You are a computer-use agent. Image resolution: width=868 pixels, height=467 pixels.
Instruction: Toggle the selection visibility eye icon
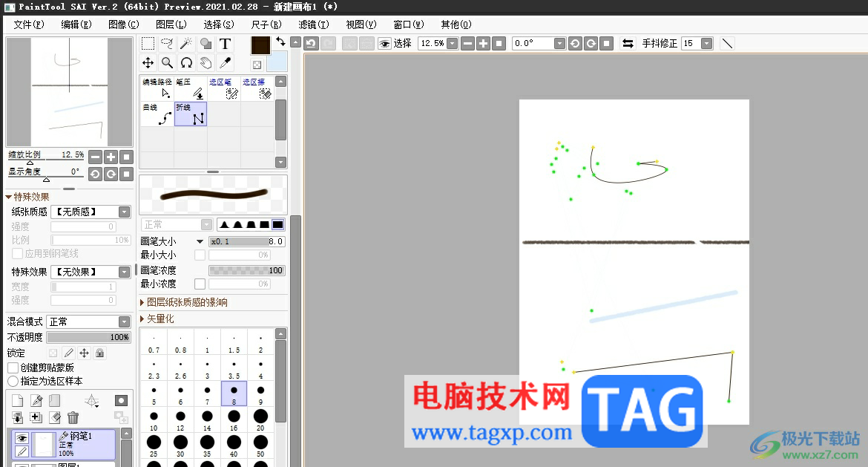click(x=384, y=43)
